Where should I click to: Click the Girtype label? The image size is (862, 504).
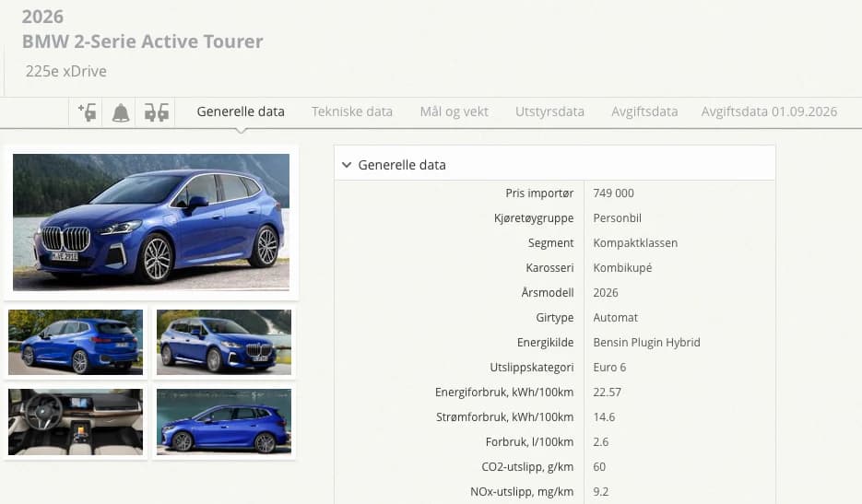(555, 318)
